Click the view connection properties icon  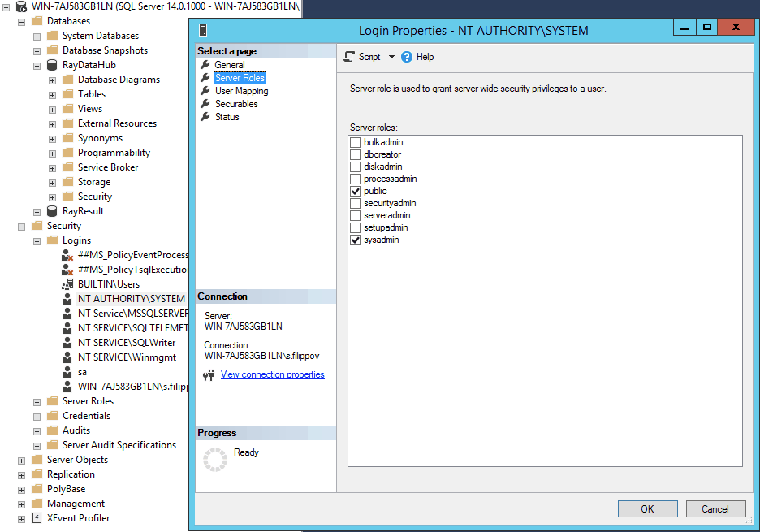(x=209, y=375)
